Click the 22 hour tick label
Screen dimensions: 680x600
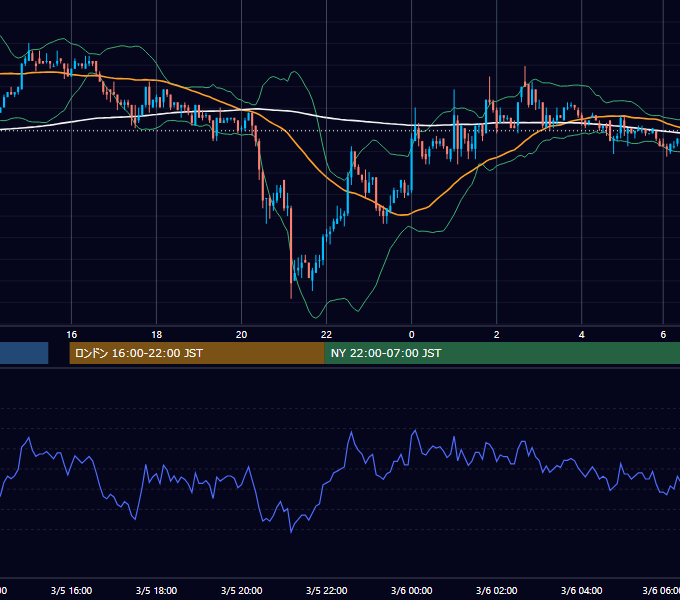pyautogui.click(x=326, y=335)
